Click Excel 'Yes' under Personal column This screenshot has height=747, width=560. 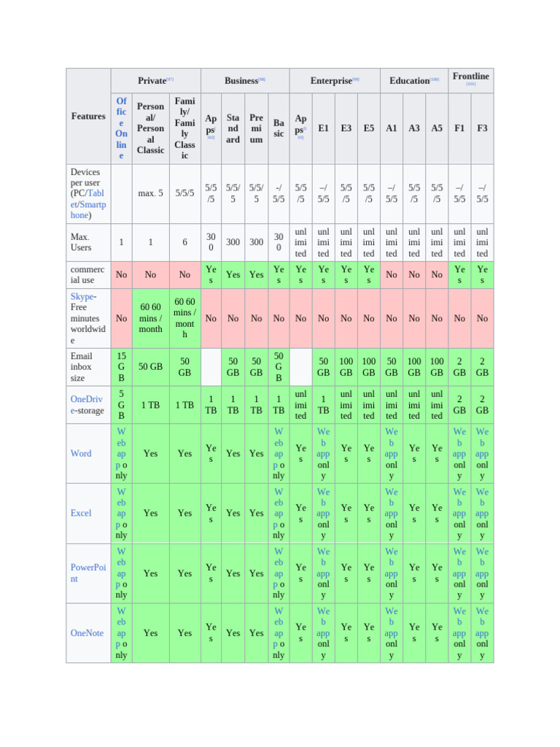click(x=150, y=513)
